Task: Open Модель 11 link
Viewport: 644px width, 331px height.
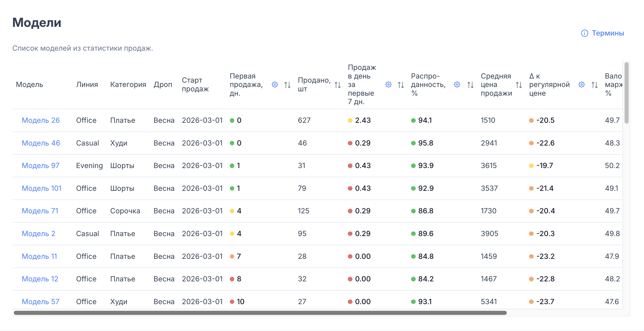Action: [39, 256]
